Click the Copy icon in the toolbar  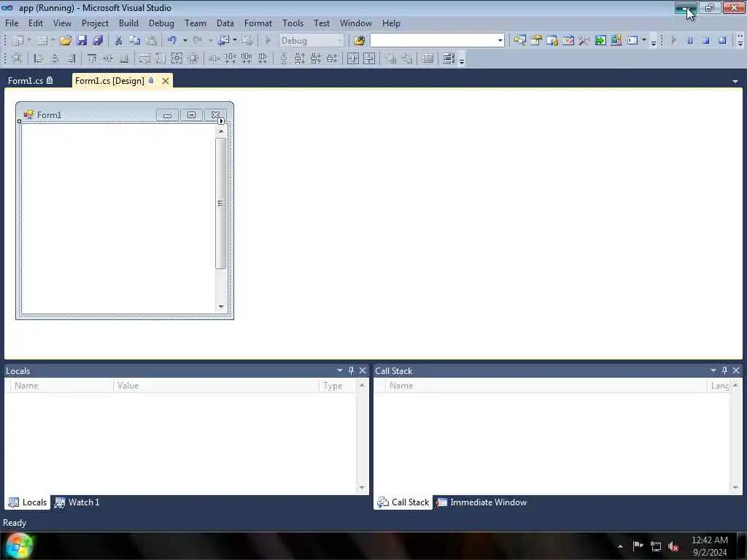135,41
